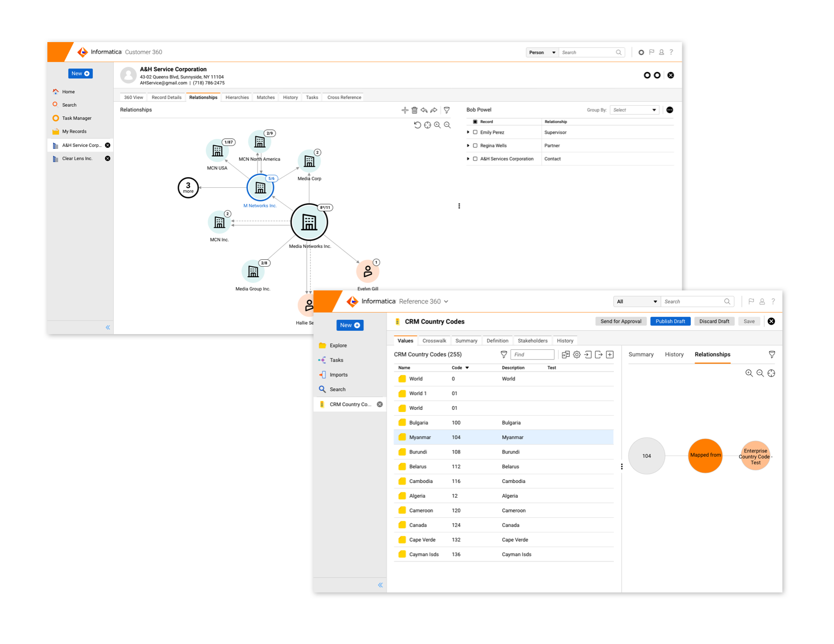Expand the Regina Wells row
The image size is (834, 644).
(x=468, y=146)
